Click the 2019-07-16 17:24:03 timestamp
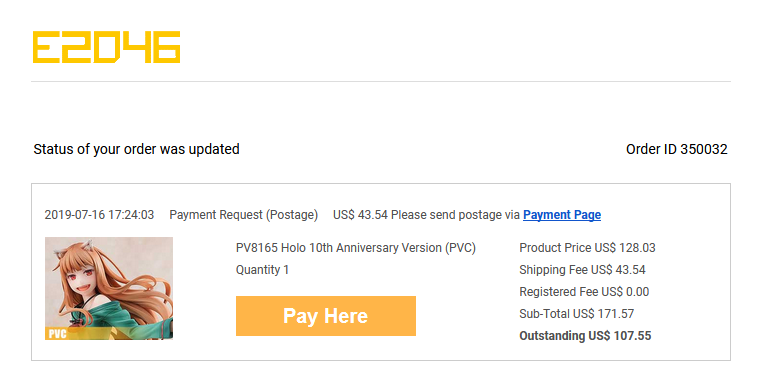Screen dimensions: 776x377 click(x=99, y=215)
